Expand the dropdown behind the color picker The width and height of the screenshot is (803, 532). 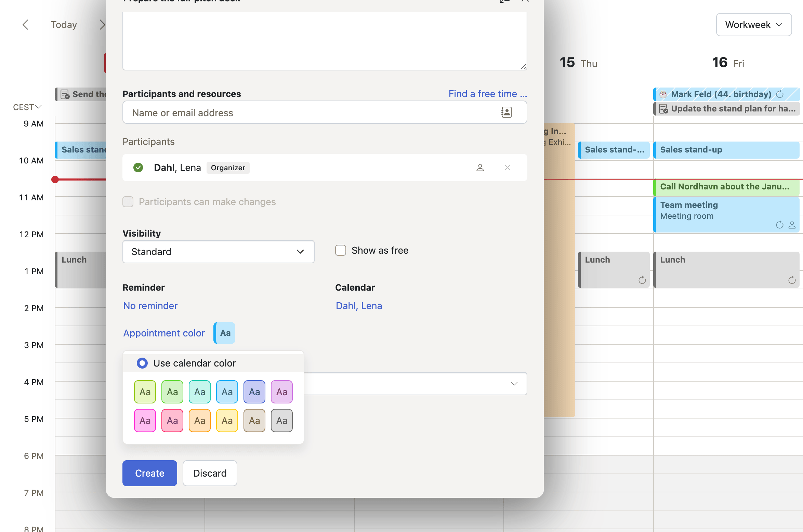pos(514,384)
